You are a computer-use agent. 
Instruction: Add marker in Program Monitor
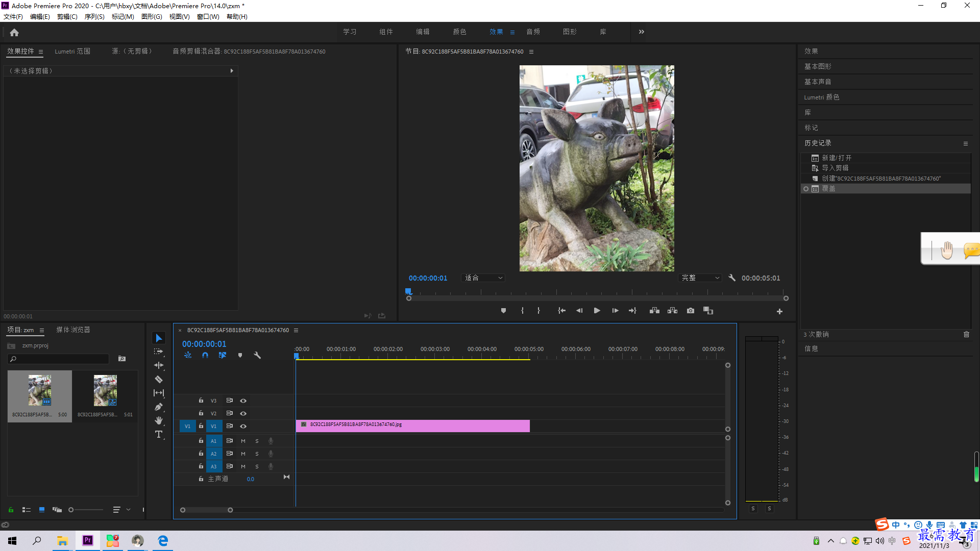point(503,311)
